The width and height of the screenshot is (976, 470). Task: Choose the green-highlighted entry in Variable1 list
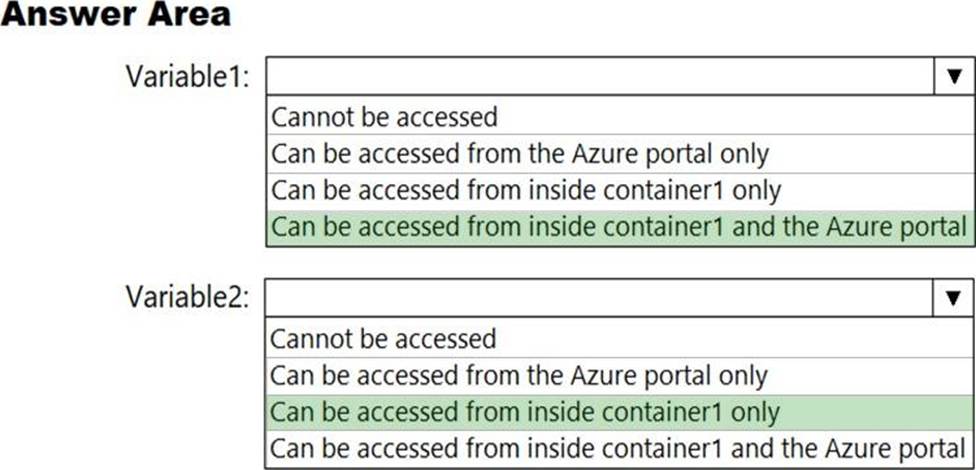tap(620, 227)
